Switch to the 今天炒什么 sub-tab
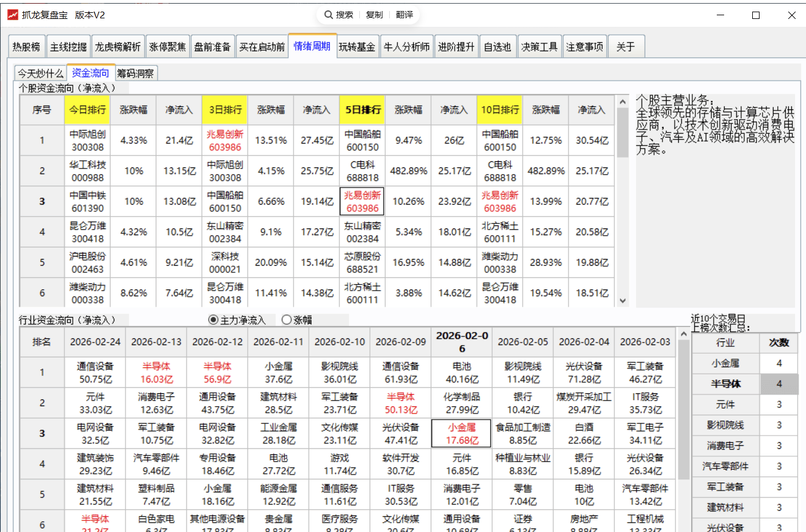This screenshot has width=806, height=532. 40,73
